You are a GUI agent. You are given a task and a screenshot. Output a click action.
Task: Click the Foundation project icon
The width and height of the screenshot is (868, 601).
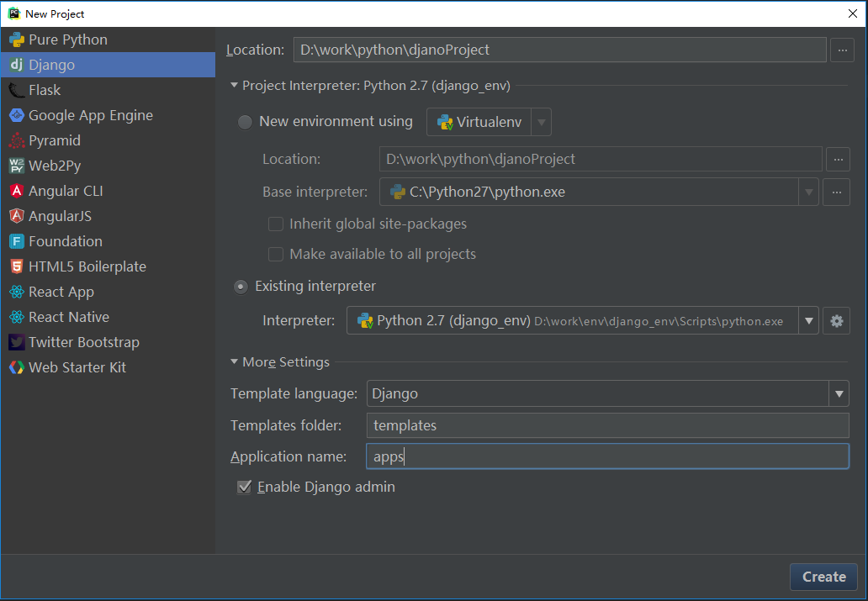click(x=17, y=241)
